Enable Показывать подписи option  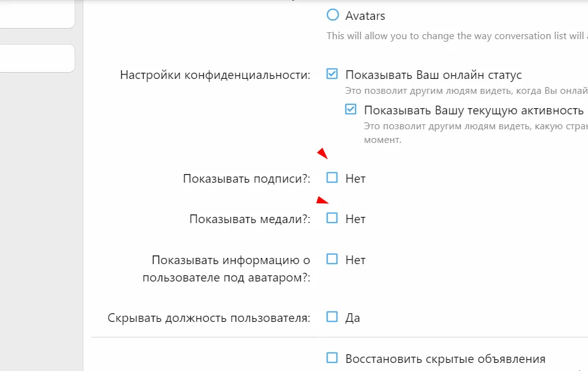(333, 178)
